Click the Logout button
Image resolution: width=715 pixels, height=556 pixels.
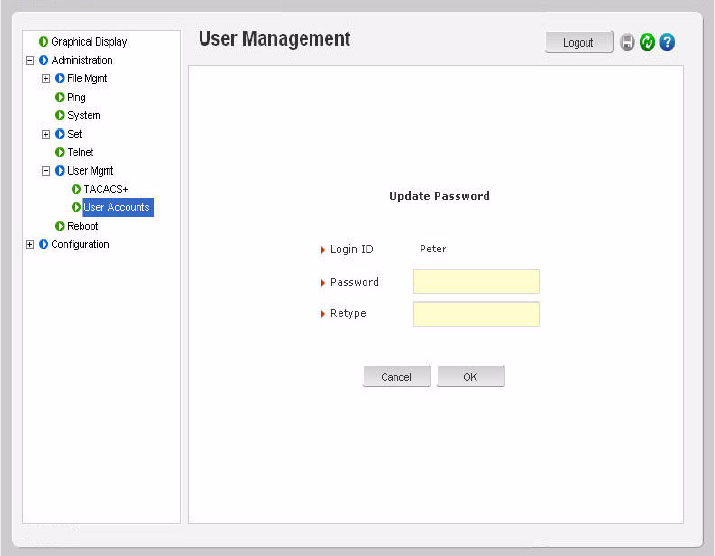[579, 42]
